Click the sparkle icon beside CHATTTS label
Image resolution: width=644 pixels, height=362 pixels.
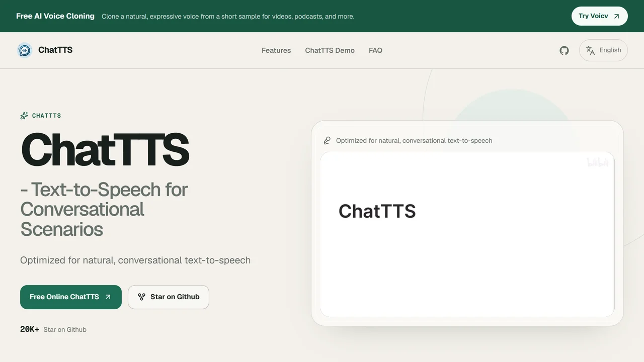[x=24, y=116]
